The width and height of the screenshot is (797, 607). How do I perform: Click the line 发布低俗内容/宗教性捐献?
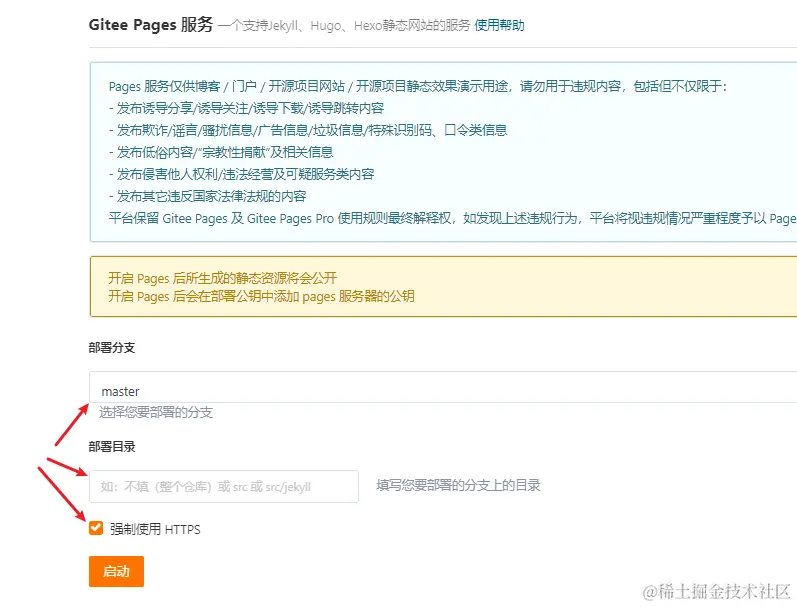(221, 152)
